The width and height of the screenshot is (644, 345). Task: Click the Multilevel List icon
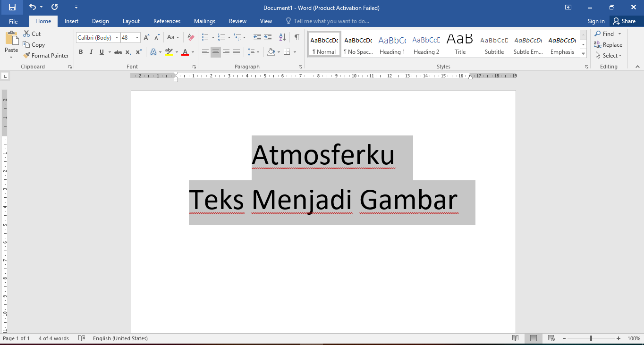point(237,37)
